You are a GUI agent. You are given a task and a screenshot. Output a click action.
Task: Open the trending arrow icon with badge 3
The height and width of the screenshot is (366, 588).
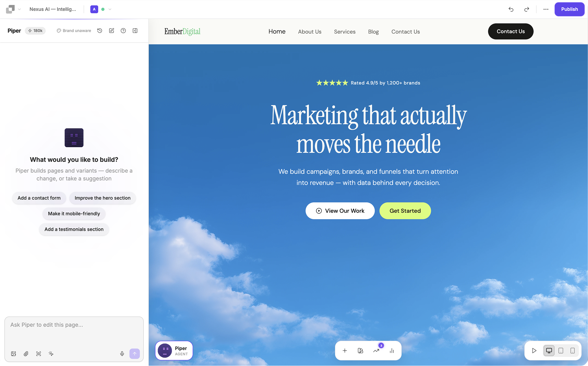(x=376, y=351)
